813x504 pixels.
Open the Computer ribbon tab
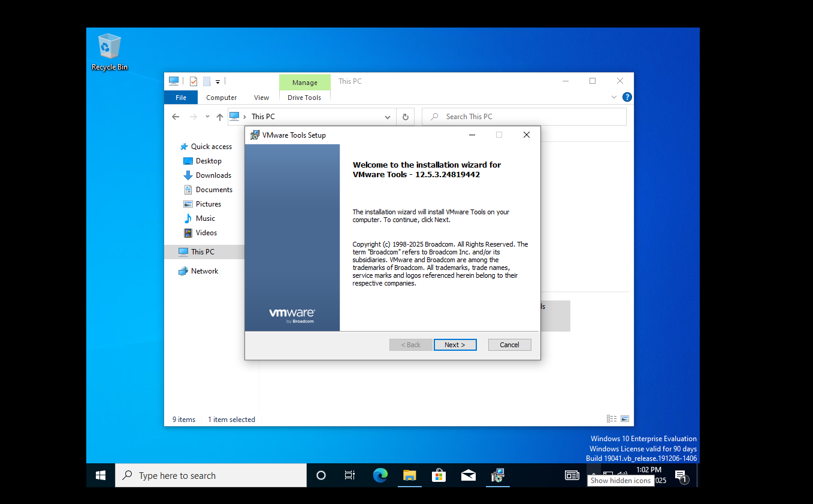[221, 98]
